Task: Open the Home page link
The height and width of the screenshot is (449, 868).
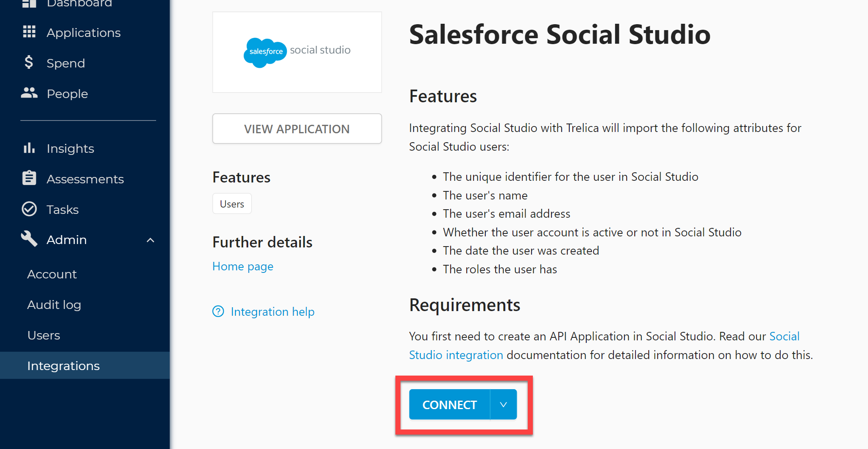Action: point(243,267)
